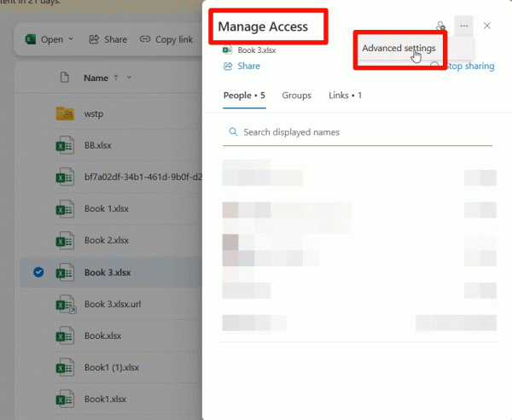The image size is (512, 420).
Task: Switch to the Links tab
Action: click(x=345, y=96)
